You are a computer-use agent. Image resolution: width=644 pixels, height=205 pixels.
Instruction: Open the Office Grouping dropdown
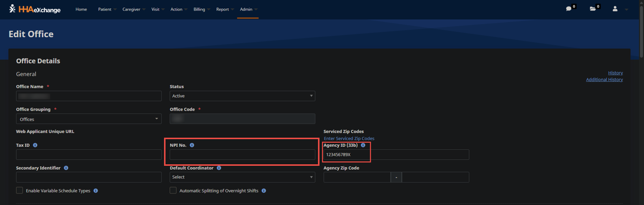pos(89,119)
